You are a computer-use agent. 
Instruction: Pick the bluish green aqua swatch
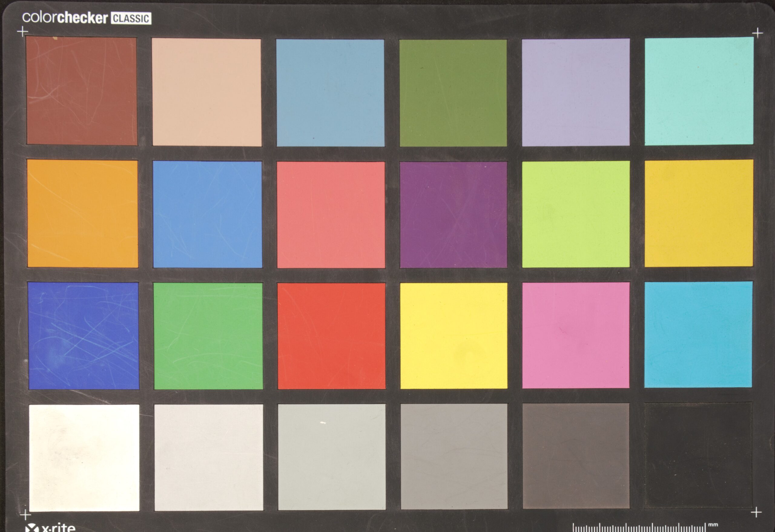tap(699, 91)
